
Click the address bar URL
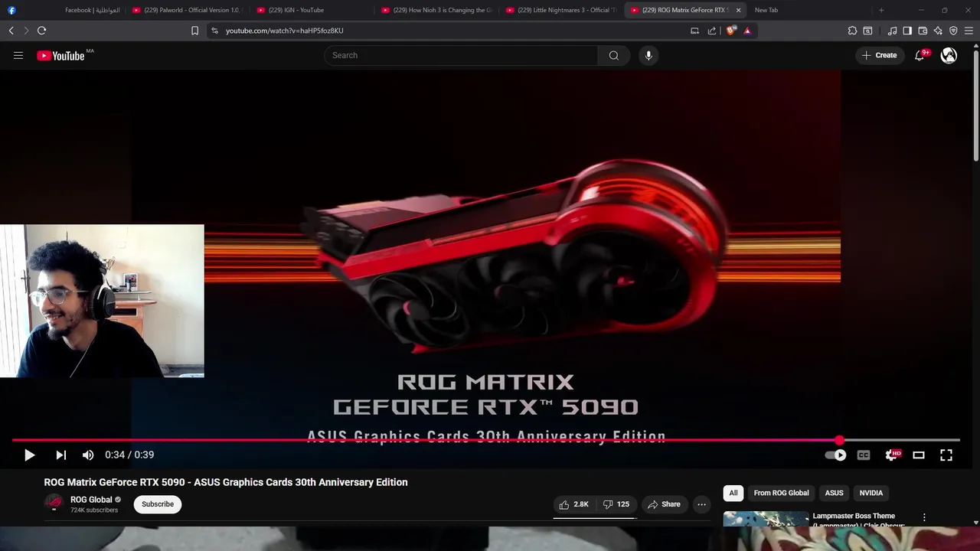coord(284,31)
